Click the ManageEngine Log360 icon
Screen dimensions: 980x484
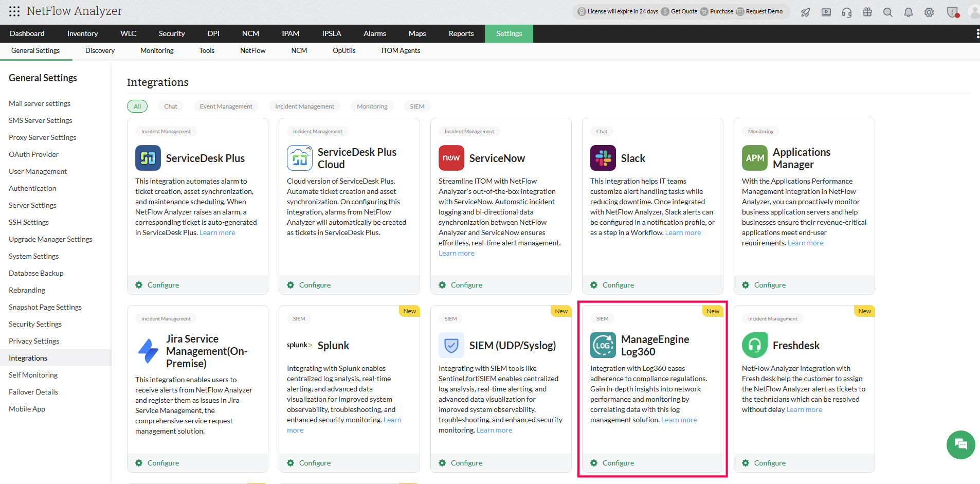pyautogui.click(x=603, y=345)
